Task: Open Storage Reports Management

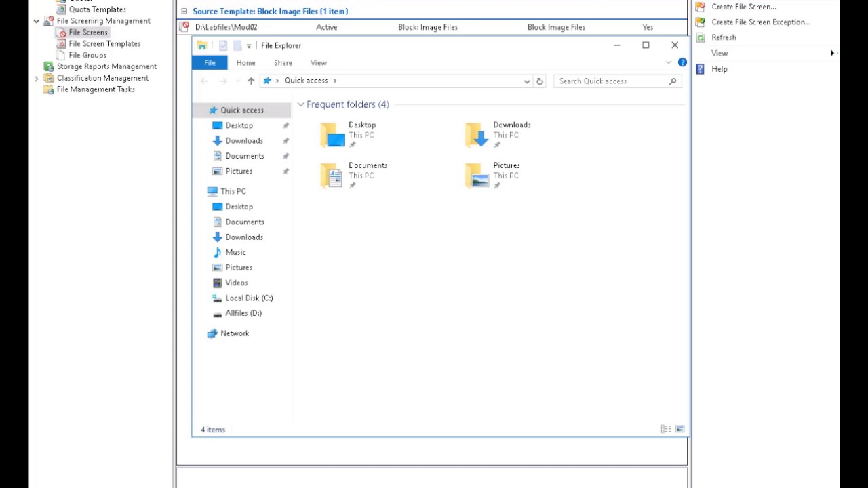Action: (106, 66)
